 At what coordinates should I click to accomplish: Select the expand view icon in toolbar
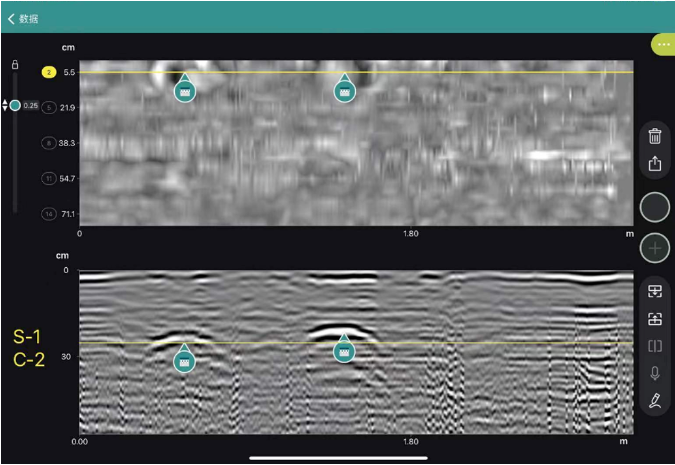(x=655, y=292)
